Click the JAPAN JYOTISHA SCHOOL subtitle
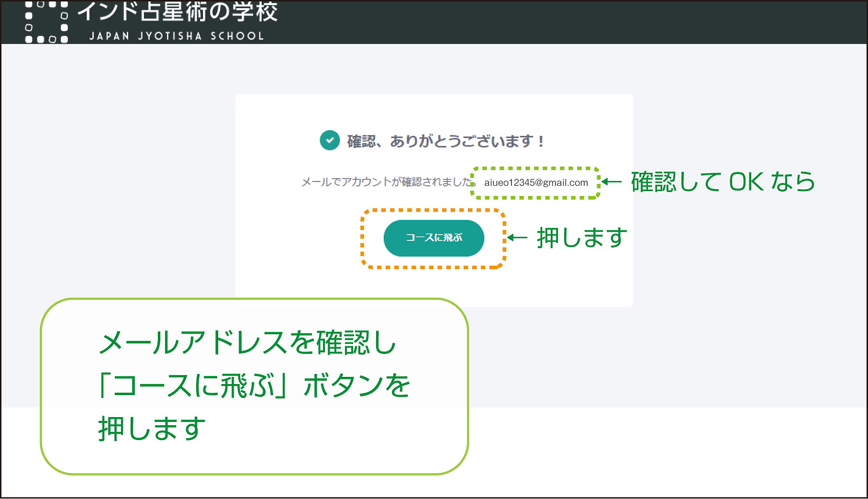The width and height of the screenshot is (868, 499). coord(177,36)
